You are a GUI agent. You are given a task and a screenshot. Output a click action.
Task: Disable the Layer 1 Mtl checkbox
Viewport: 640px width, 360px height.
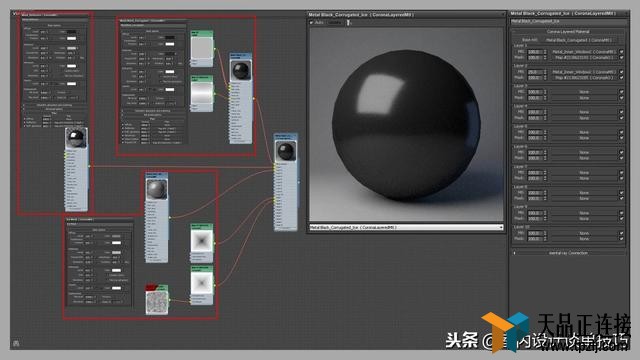click(x=621, y=52)
